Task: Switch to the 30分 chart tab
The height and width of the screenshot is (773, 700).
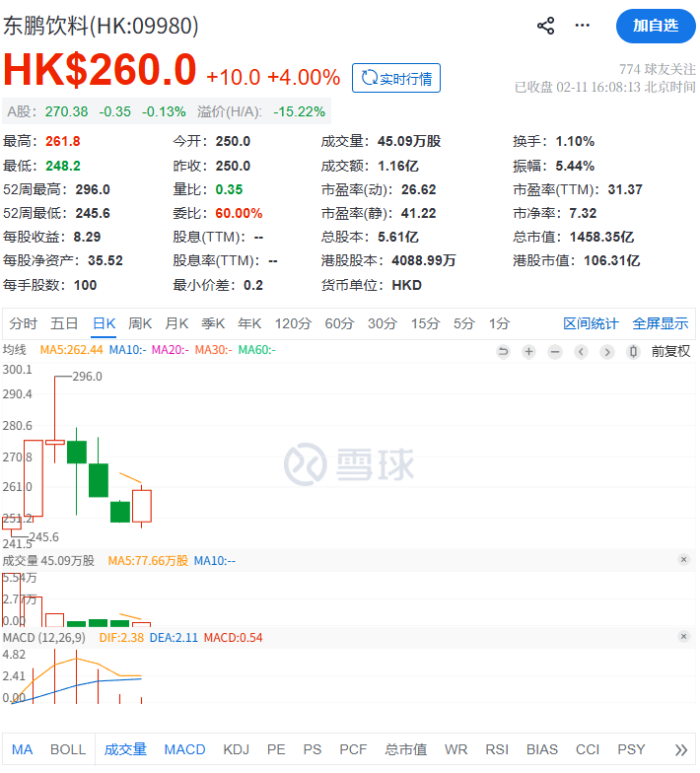Action: 383,323
